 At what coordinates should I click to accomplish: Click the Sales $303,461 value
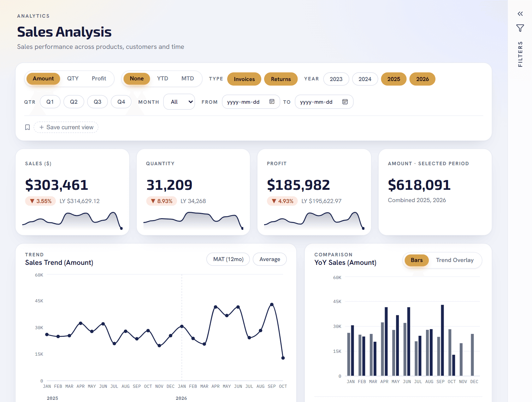click(56, 185)
